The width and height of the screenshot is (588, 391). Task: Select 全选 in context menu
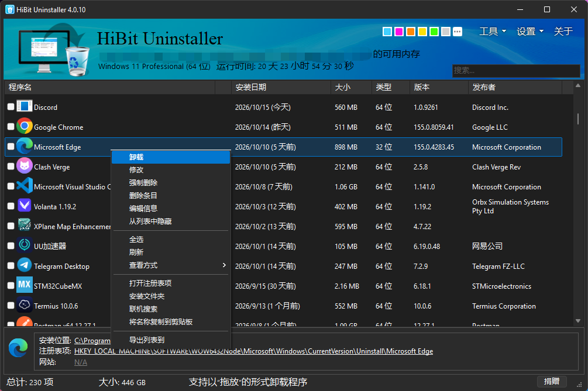click(x=171, y=239)
